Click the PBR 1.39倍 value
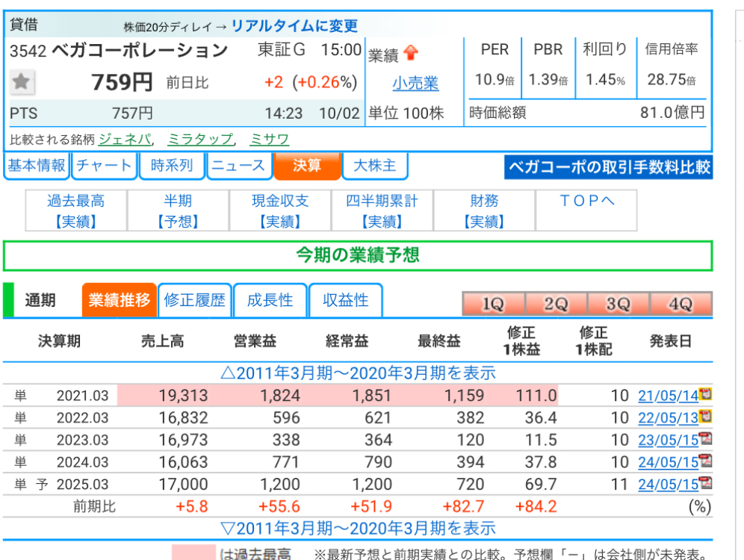Image resolution: width=744 pixels, height=560 pixels. [x=548, y=79]
